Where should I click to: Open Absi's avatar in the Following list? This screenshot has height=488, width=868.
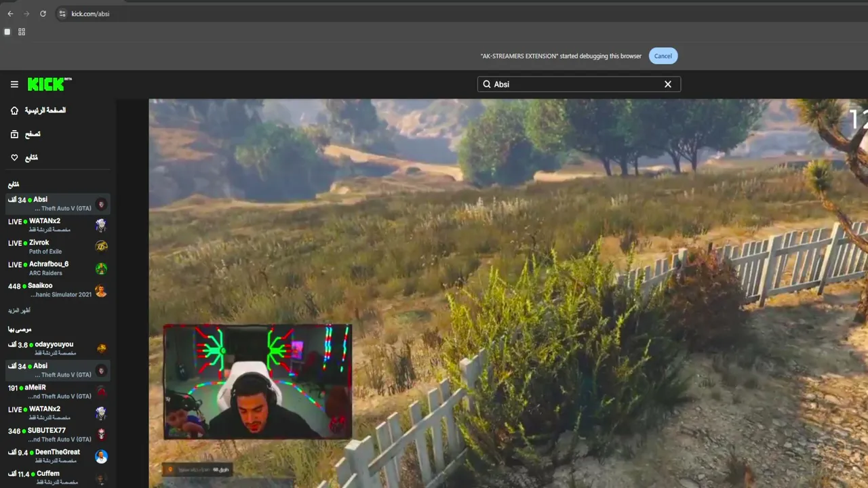(101, 204)
